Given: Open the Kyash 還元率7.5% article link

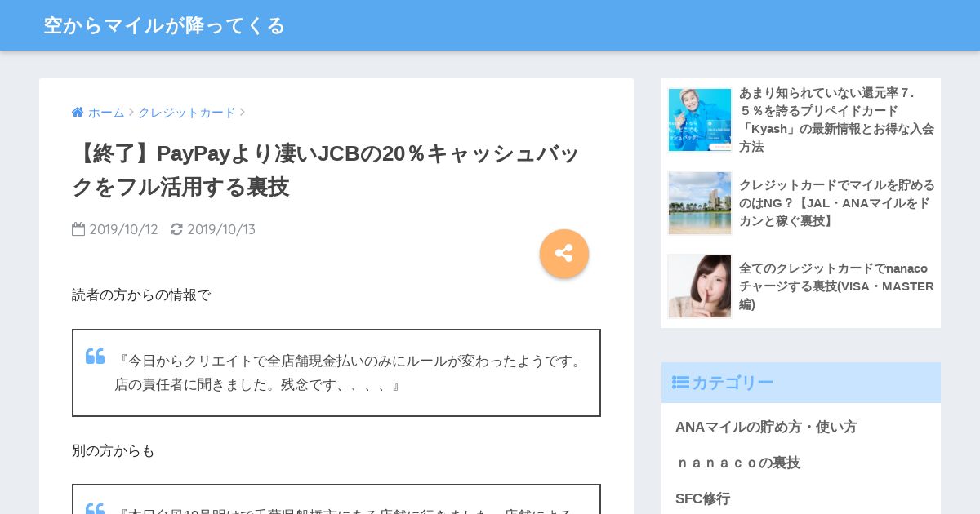Looking at the screenshot, I should coord(836,120).
